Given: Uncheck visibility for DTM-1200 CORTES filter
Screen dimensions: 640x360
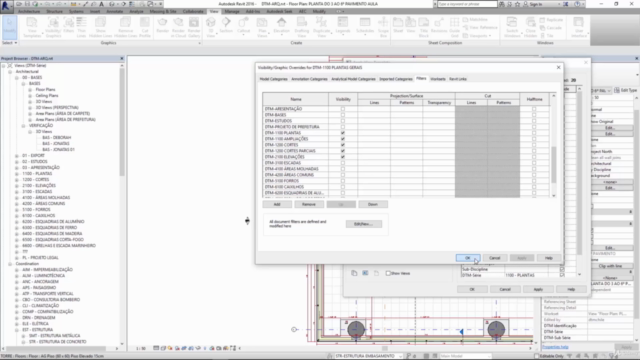Looking at the screenshot, I should click(343, 145).
